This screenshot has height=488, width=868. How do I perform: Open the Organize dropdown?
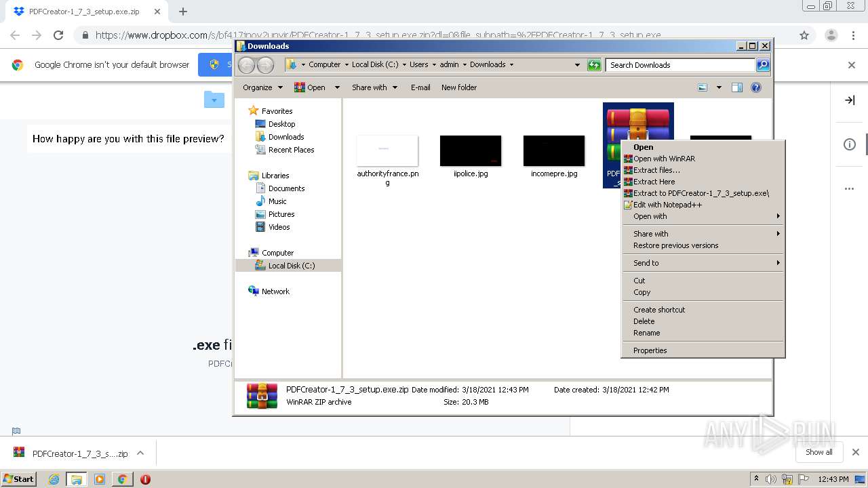tap(262, 87)
